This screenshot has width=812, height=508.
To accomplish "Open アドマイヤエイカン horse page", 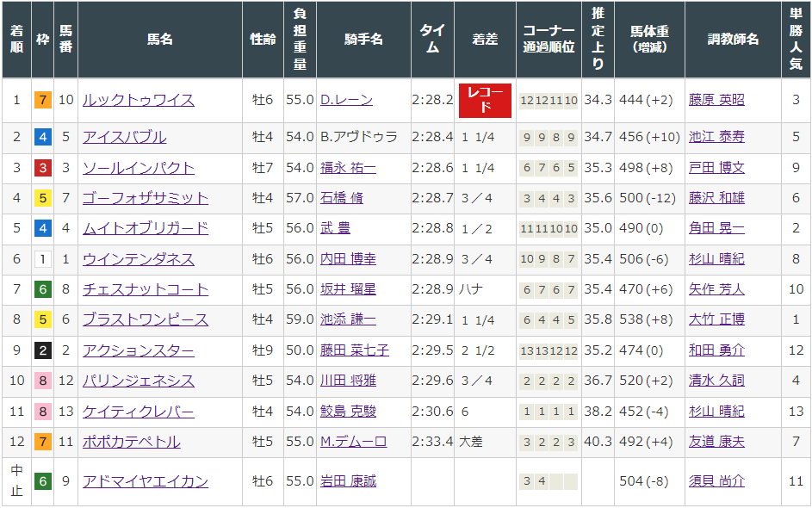I will pos(146,481).
